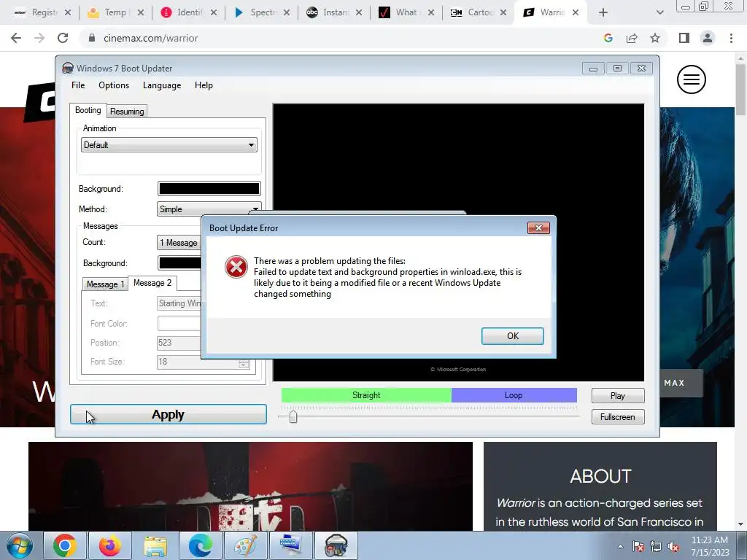
Task: Open Chrome profile avatar
Action: (x=708, y=38)
